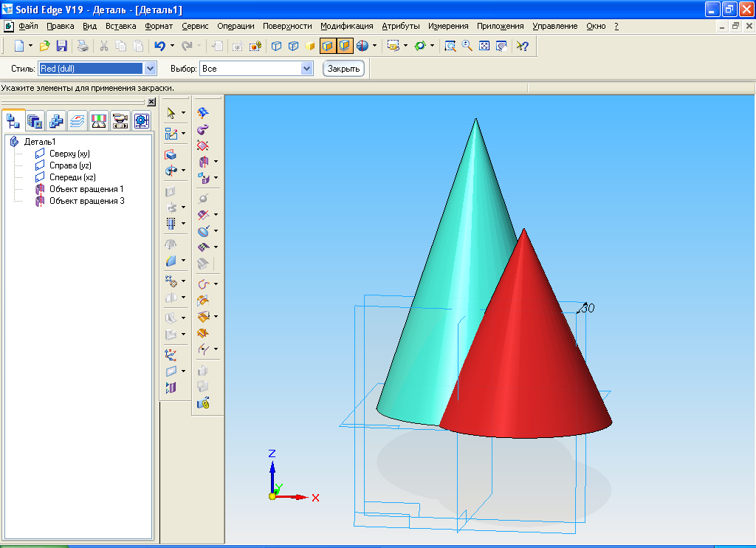
Task: Click the Help question-mark pointer icon
Action: coord(522,46)
